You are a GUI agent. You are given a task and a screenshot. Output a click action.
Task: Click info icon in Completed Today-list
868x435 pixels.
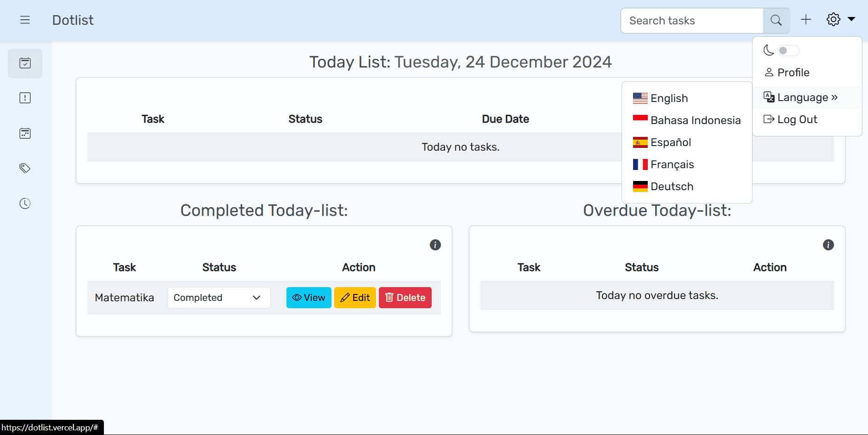435,245
